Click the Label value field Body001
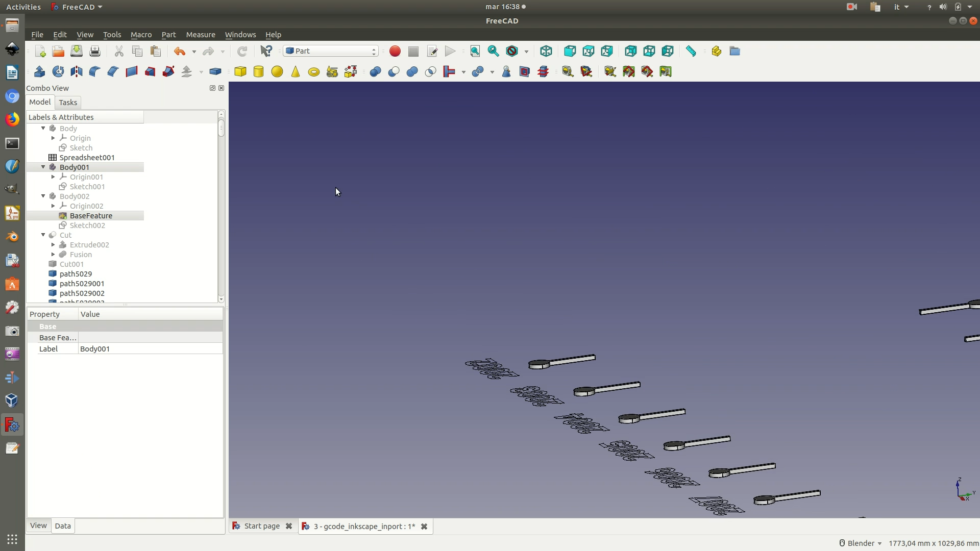 click(x=151, y=349)
